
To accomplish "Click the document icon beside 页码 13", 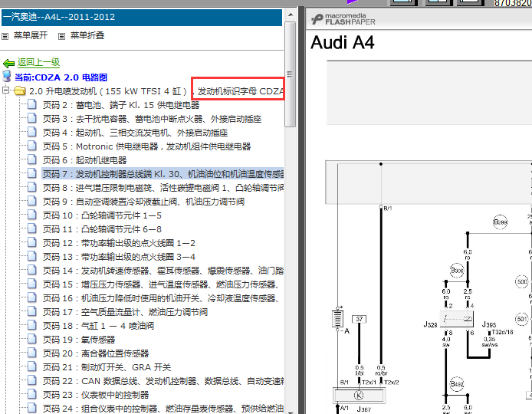I will pos(32,256).
